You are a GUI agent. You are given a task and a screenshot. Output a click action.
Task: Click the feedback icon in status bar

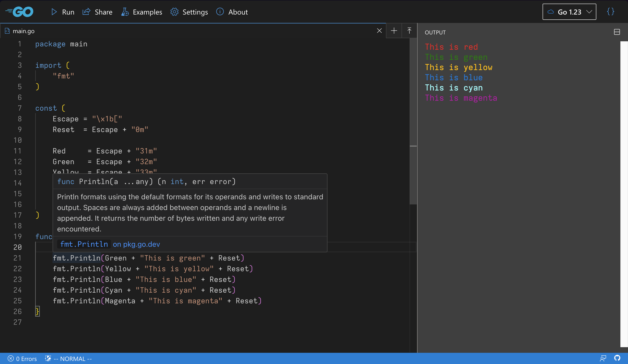pyautogui.click(x=603, y=358)
